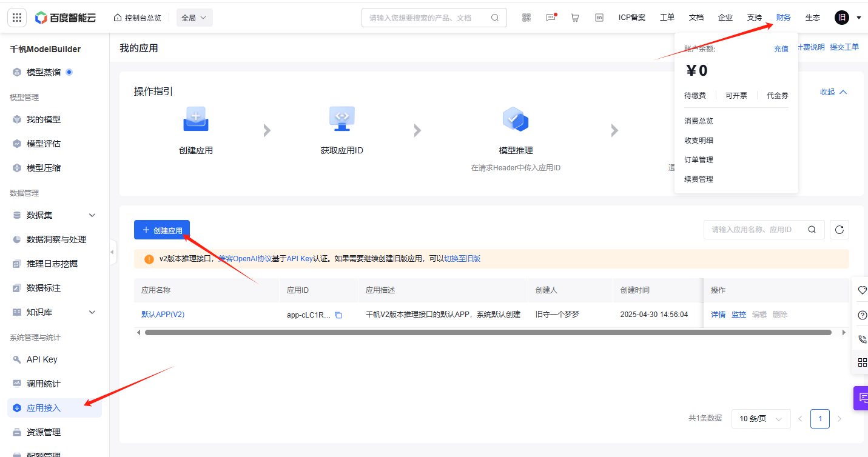Image resolution: width=868 pixels, height=457 pixels.
Task: Click the 提交工单 link
Action: pos(844,47)
